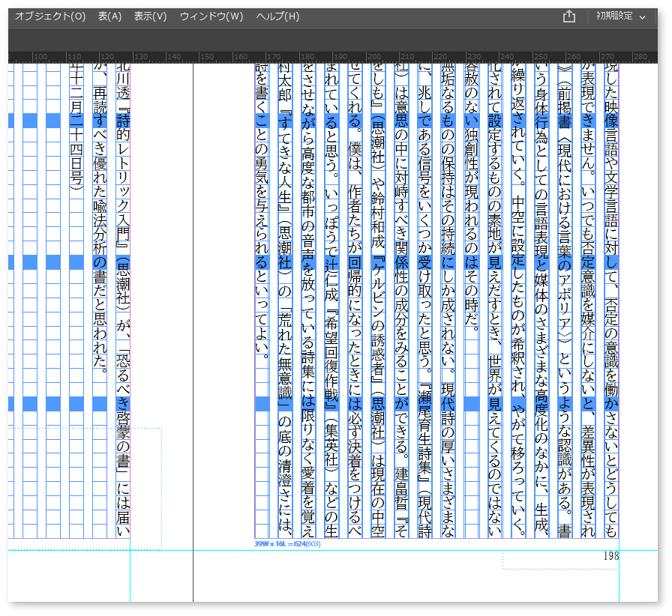
Task: Click the share icon in the top bar
Action: (569, 16)
